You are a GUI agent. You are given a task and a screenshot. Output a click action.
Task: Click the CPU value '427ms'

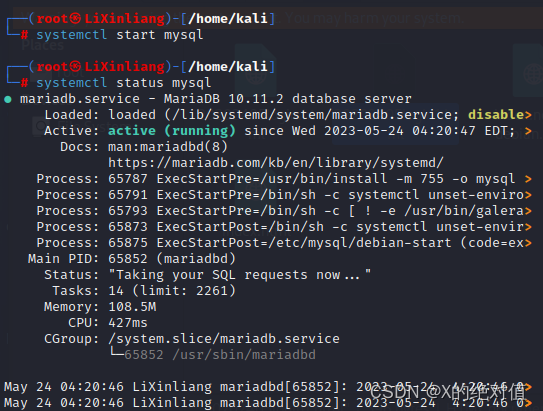[128, 323]
